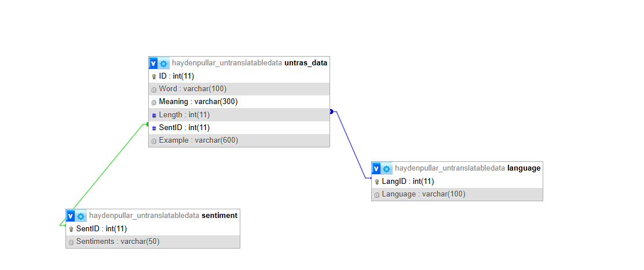This screenshot has height=270, width=644.
Task: Collapse the language table using V icon
Action: [x=376, y=168]
